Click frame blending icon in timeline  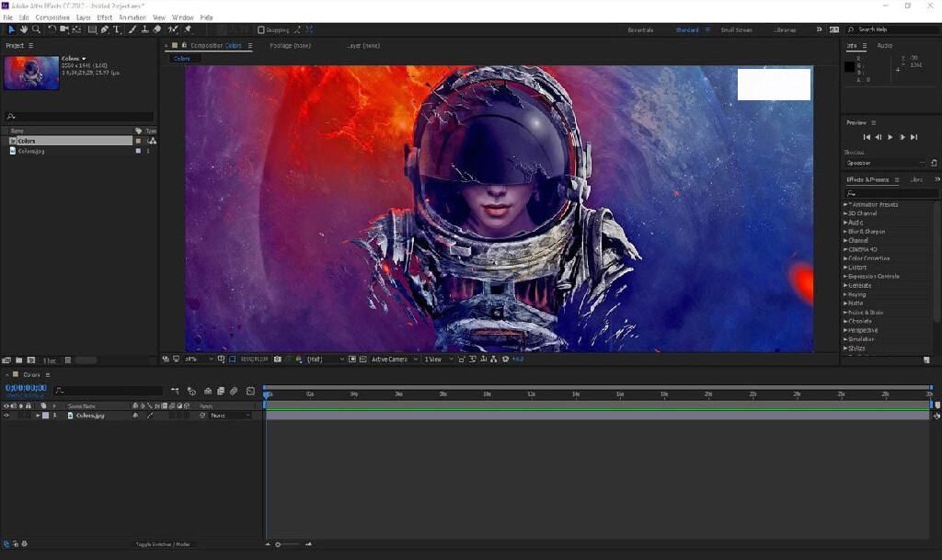pos(221,391)
